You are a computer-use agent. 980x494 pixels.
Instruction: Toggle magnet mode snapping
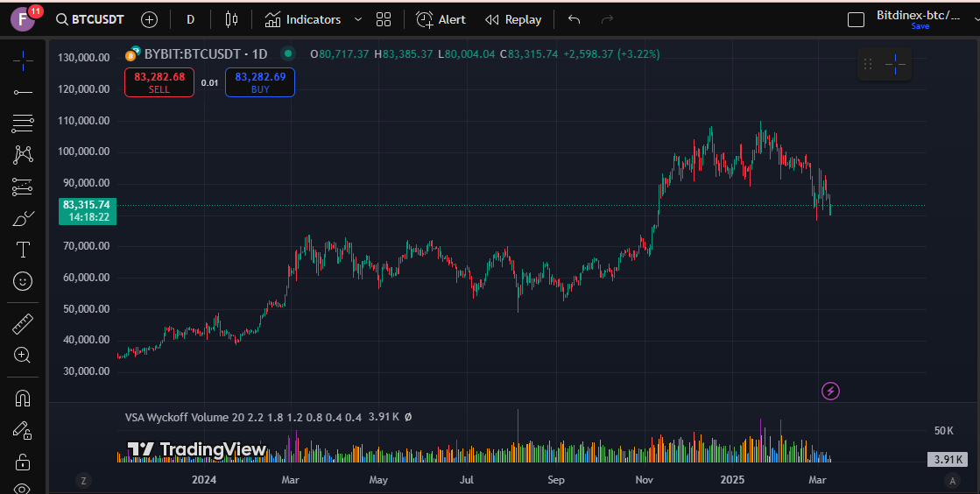click(x=23, y=399)
